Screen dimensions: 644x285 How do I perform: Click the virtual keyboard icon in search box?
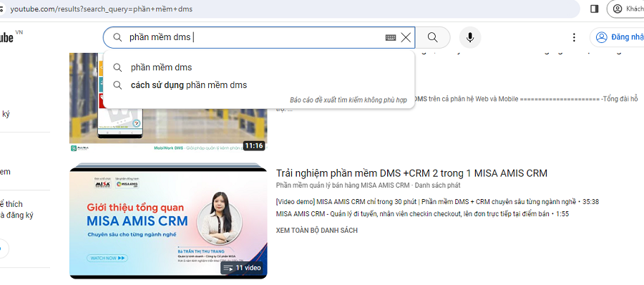coord(391,37)
